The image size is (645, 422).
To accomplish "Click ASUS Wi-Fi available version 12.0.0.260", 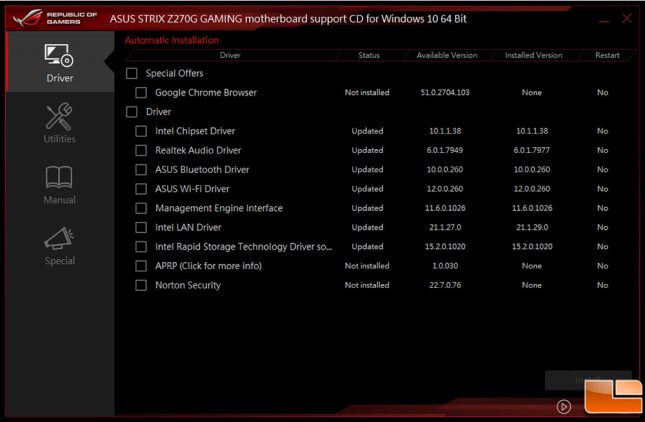I will tap(445, 189).
